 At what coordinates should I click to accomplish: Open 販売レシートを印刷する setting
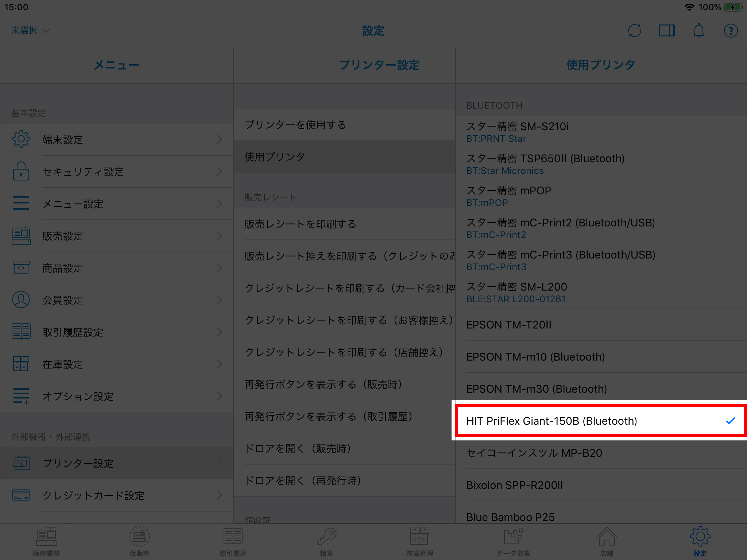[300, 224]
